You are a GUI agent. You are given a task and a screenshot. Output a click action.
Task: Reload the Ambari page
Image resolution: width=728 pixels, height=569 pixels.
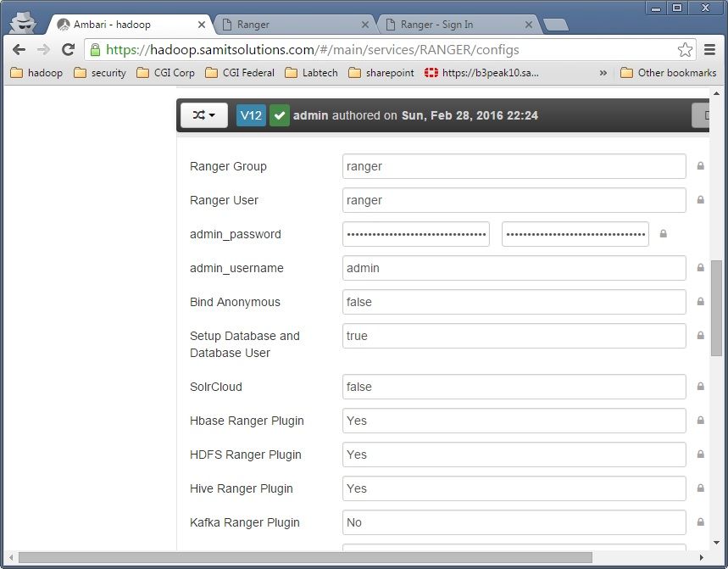[69, 49]
